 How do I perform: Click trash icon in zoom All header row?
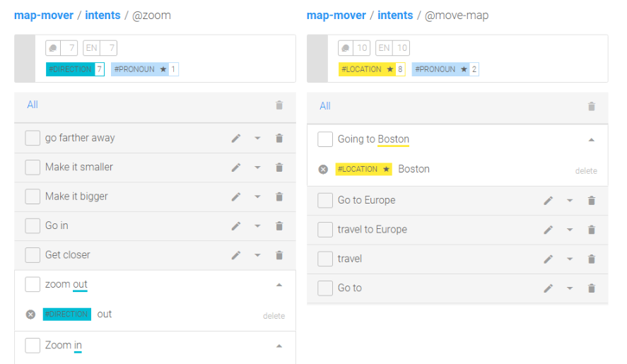click(279, 105)
